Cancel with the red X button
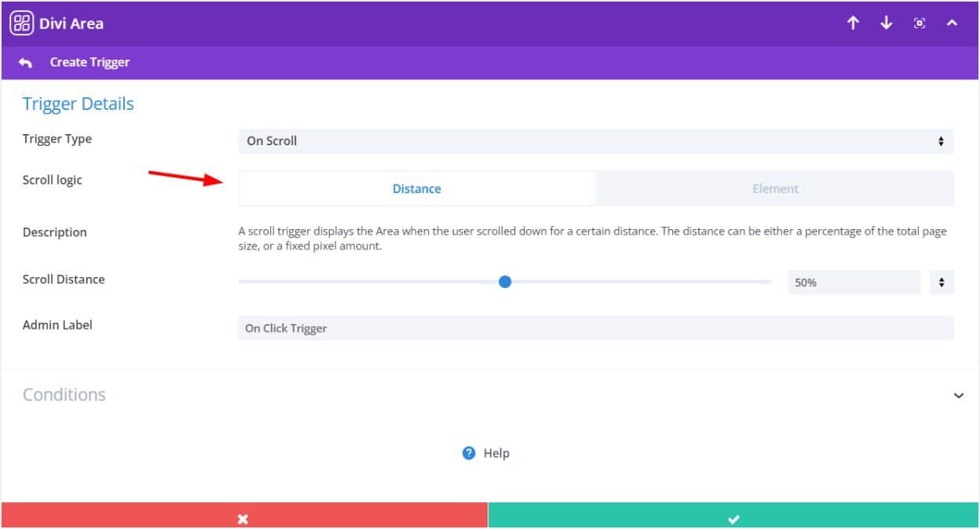The image size is (980, 529). [x=244, y=516]
